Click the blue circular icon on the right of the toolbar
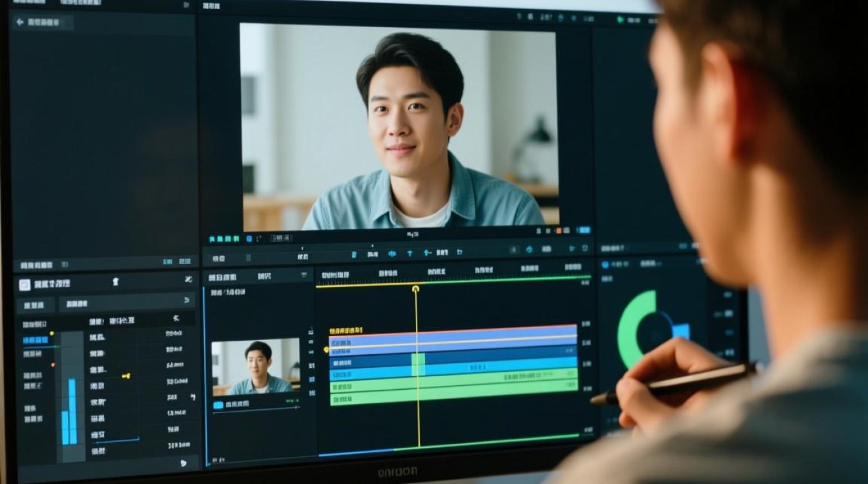Screen dimensions: 868x484 [529, 249]
